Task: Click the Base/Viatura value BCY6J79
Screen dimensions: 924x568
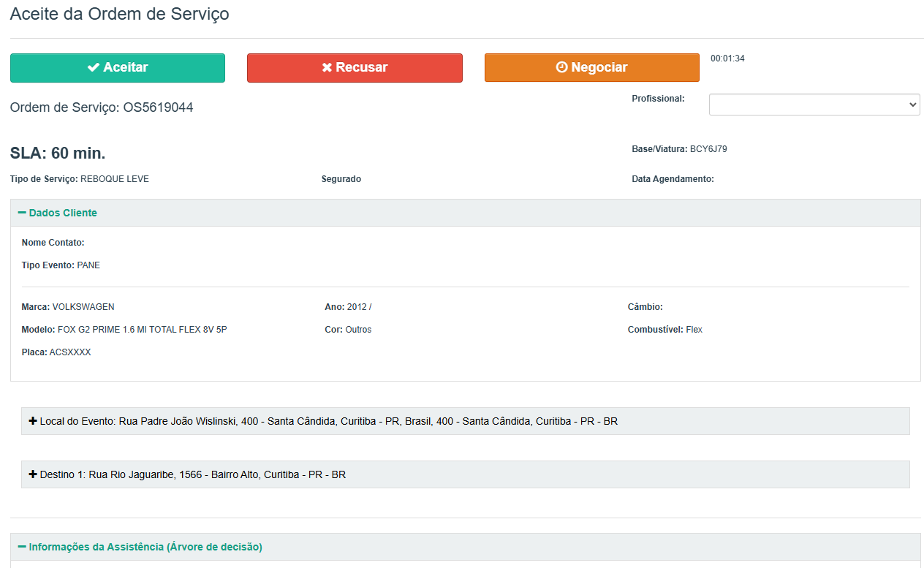Action: pyautogui.click(x=708, y=149)
